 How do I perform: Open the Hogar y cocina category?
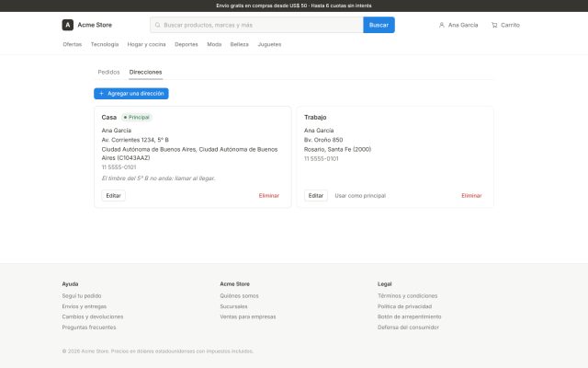[146, 44]
